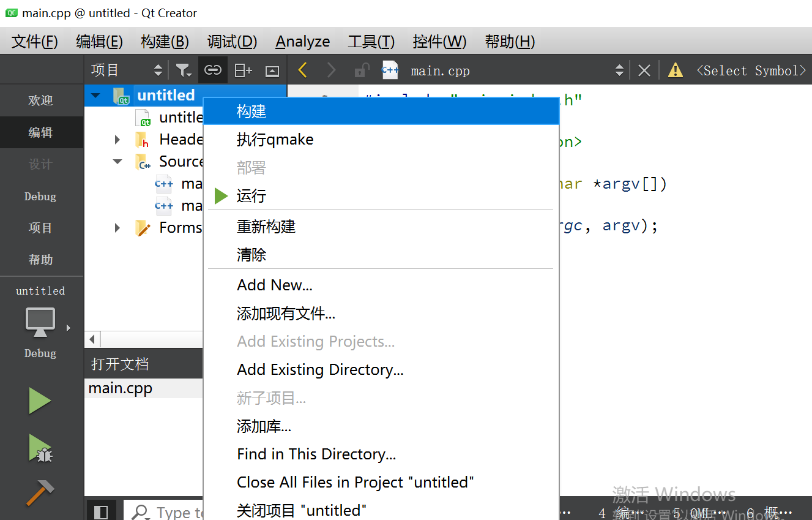Select 重新构建 from the context menu

381,227
